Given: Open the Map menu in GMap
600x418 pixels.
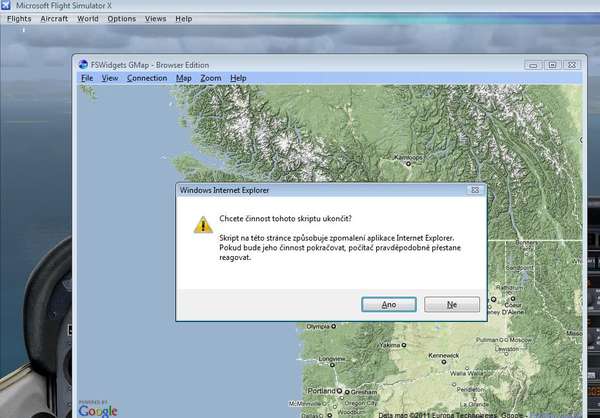Looking at the screenshot, I should point(183,78).
